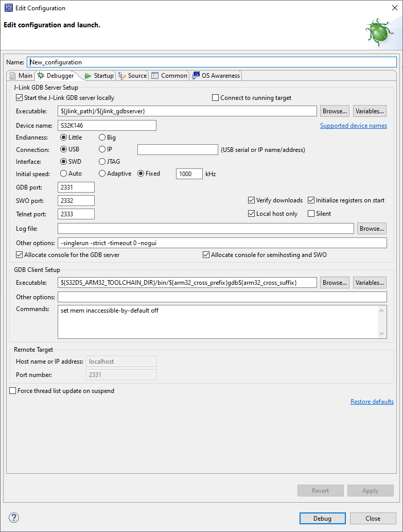The width and height of the screenshot is (403, 532).
Task: Click Commands box scroll up arrow
Action: coord(382,311)
